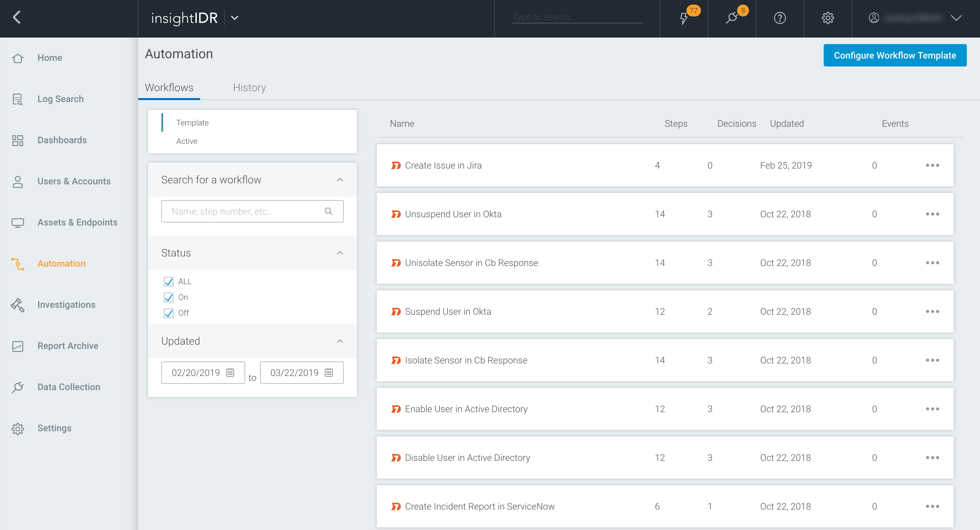This screenshot has height=530, width=980.
Task: Open Report Archive from sidebar
Action: coord(68,345)
